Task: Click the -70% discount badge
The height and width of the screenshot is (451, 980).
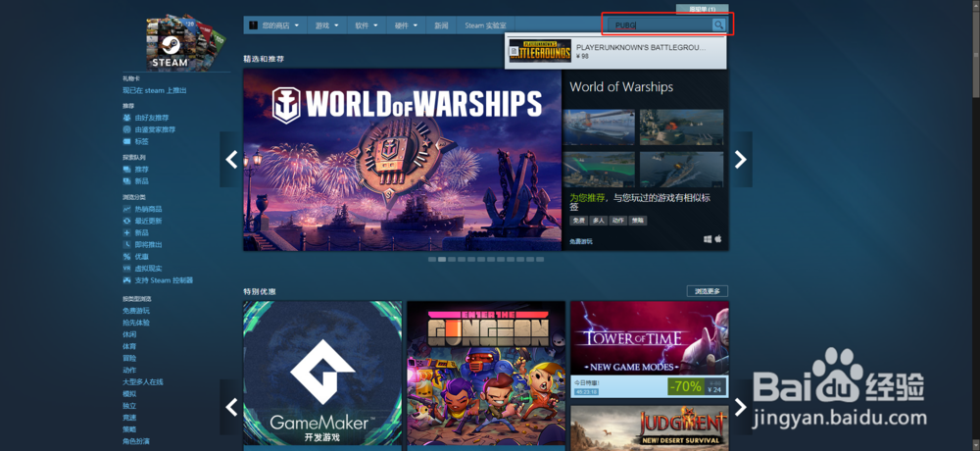Action: (686, 386)
